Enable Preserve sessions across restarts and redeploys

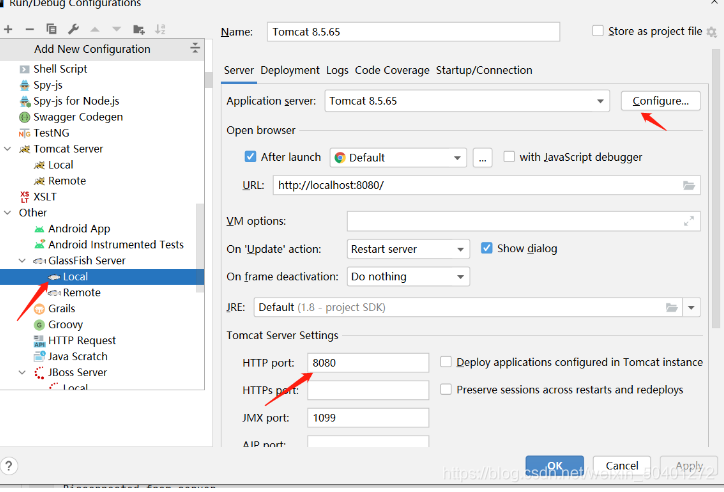pyautogui.click(x=446, y=390)
